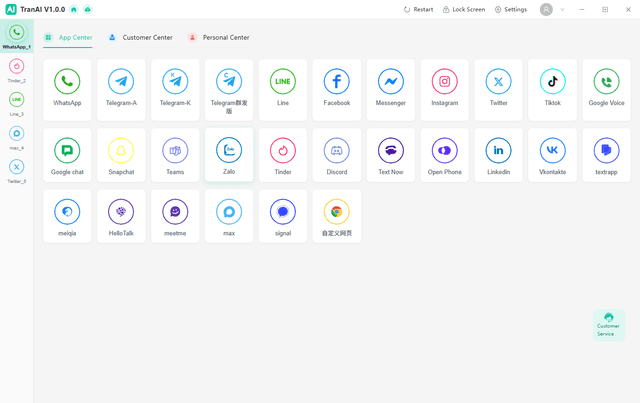
Task: Open the Text Now app tile
Action: point(391,155)
